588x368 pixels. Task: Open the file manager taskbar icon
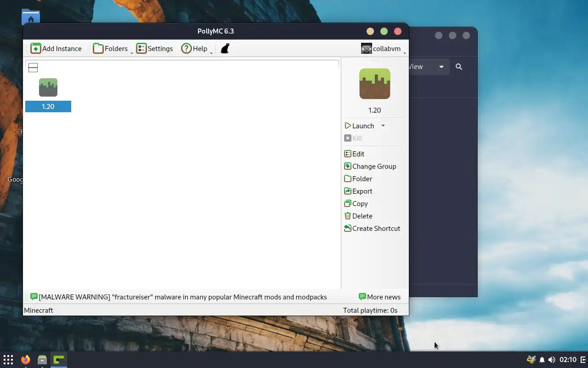tap(42, 359)
